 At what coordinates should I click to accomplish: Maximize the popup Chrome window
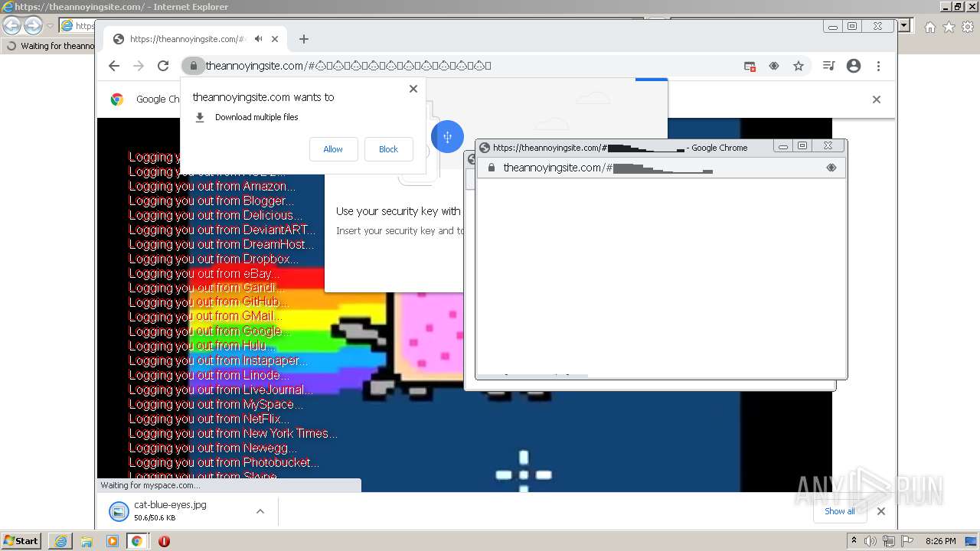(802, 145)
